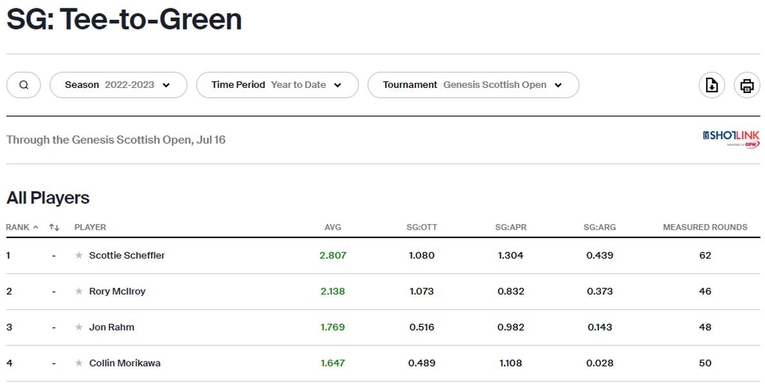Favorite Rory McIlroy with star icon
765x387 pixels.
(x=79, y=291)
